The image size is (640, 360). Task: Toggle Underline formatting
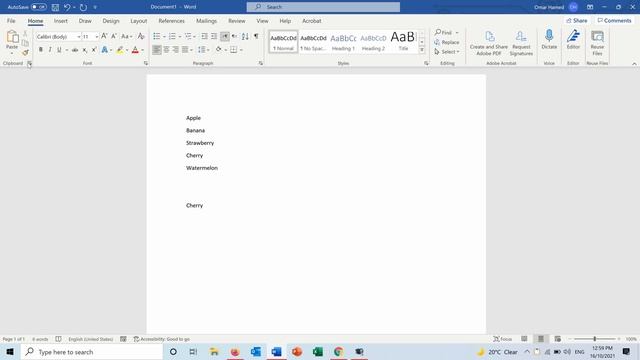tap(59, 50)
